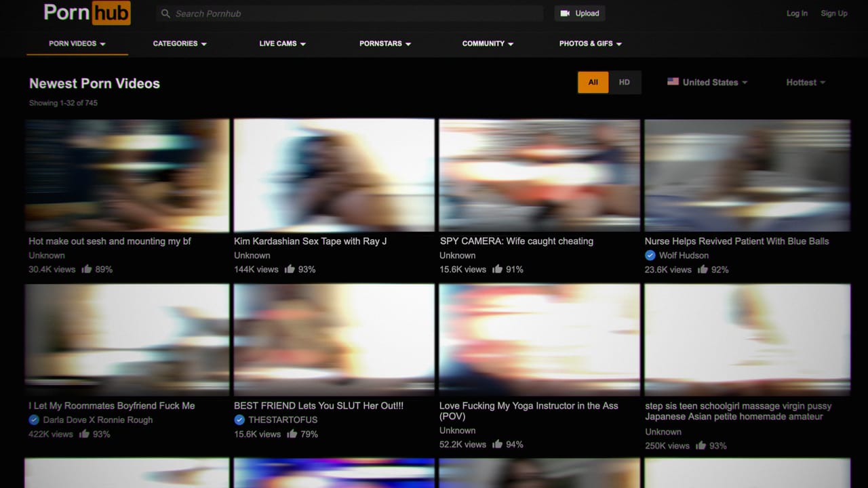Expand the Categories menu

point(180,43)
